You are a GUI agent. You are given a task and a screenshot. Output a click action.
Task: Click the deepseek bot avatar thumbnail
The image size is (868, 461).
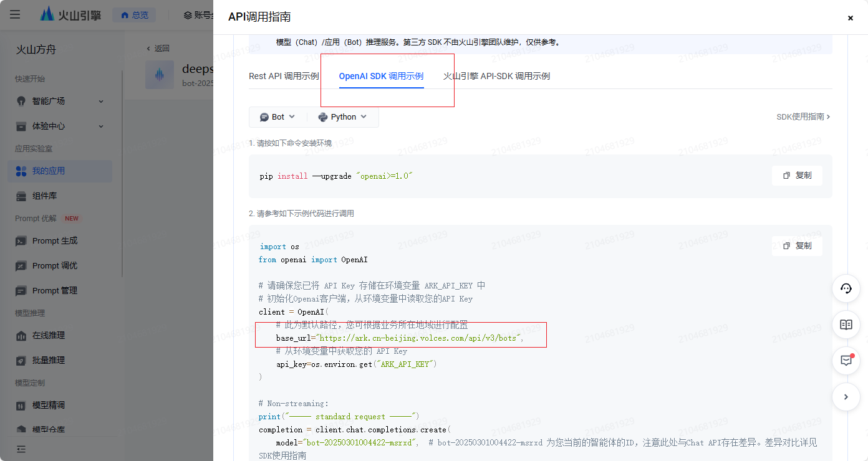tap(160, 75)
